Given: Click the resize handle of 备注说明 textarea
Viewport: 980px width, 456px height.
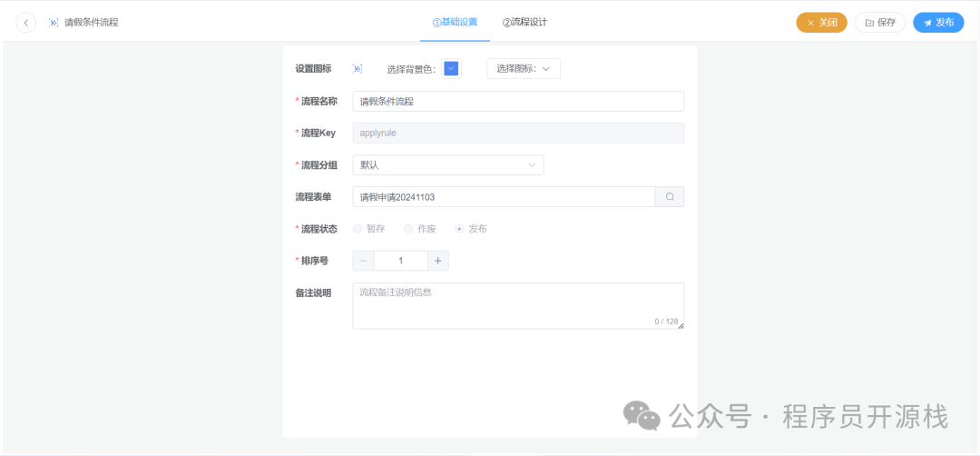Looking at the screenshot, I should pos(681,326).
